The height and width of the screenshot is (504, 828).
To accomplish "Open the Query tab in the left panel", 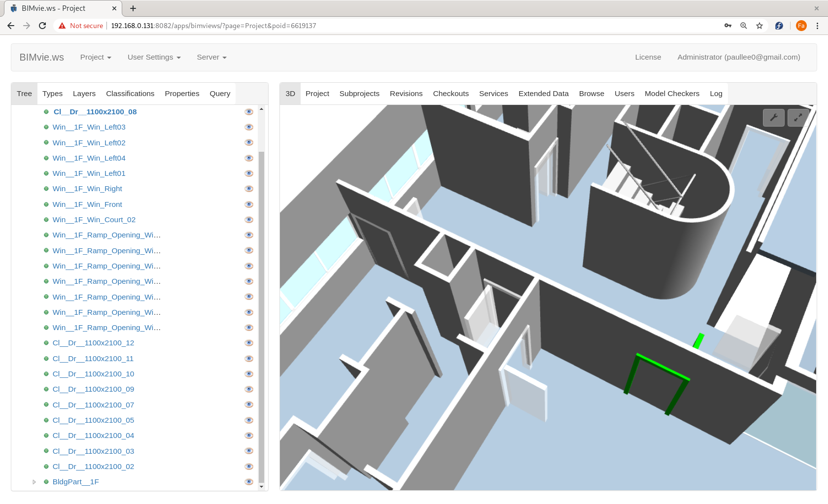I will click(219, 93).
